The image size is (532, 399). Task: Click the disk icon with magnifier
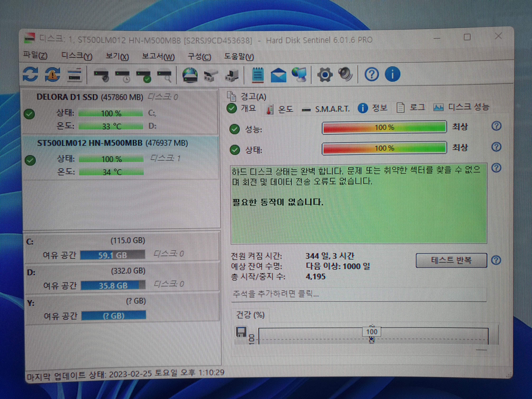pos(165,76)
